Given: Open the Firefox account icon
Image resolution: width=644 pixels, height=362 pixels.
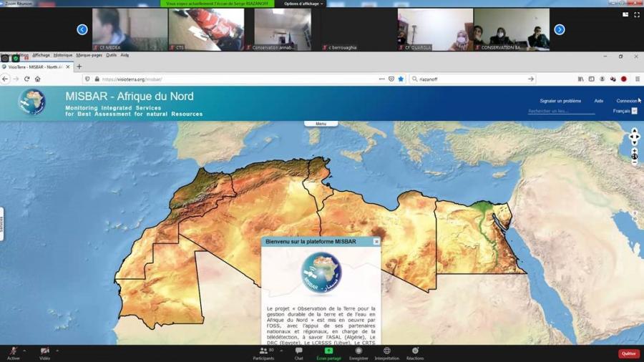Looking at the screenshot, I should tap(602, 79).
